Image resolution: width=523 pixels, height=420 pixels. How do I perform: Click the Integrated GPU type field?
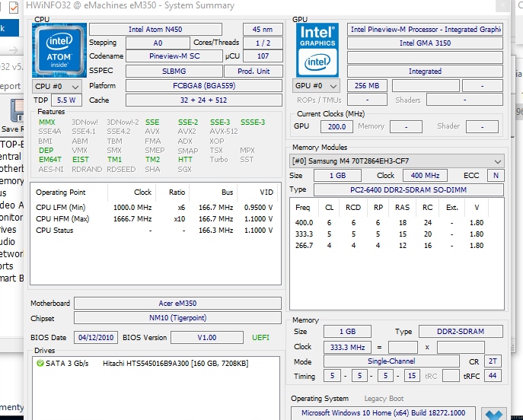tap(425, 71)
